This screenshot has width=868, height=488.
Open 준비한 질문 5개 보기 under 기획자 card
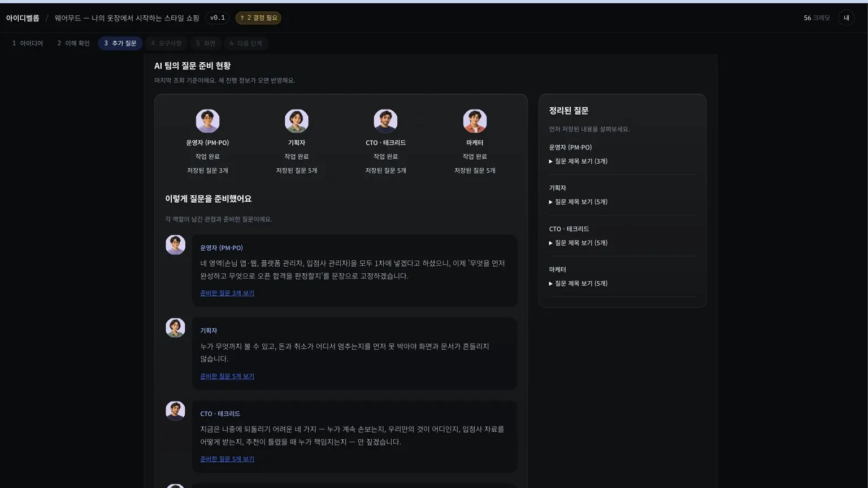coord(227,376)
